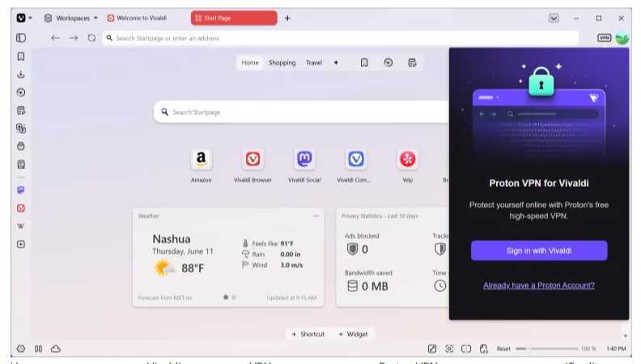Open a new tab with plus button
Image resolution: width=641 pixels, height=364 pixels.
pos(287,18)
